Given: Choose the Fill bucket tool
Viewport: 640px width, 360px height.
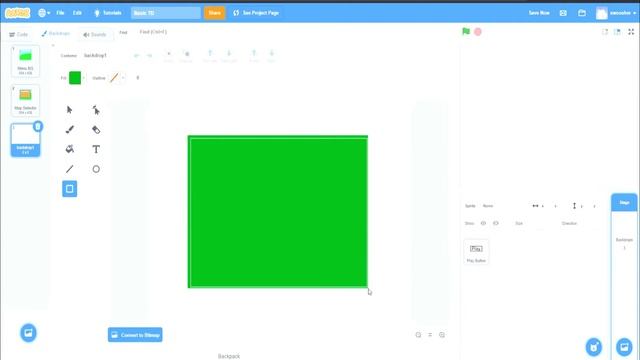Looking at the screenshot, I should pyautogui.click(x=69, y=149).
